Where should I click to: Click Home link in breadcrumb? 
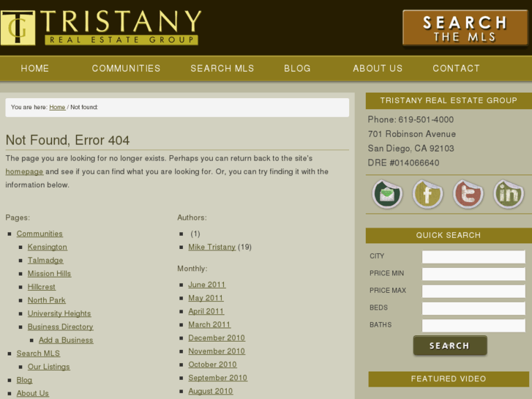point(57,108)
